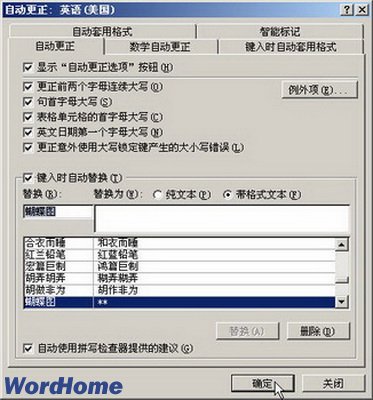The width and height of the screenshot is (373, 400).
Task: Toggle 显示"自动更正选项"按钮 checkbox
Action: pyautogui.click(x=27, y=68)
